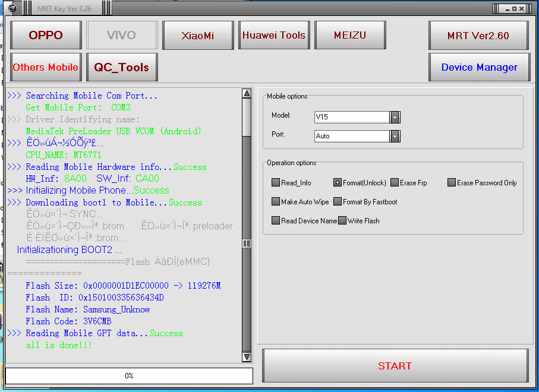Click 'Searching Mobile Com Port...' line
The image size is (539, 392).
83,96
